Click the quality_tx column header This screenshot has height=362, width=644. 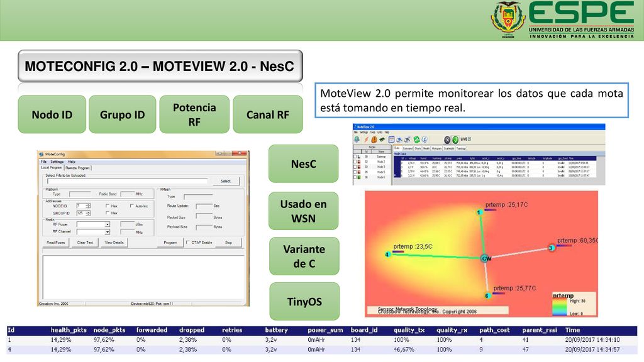[409, 330]
